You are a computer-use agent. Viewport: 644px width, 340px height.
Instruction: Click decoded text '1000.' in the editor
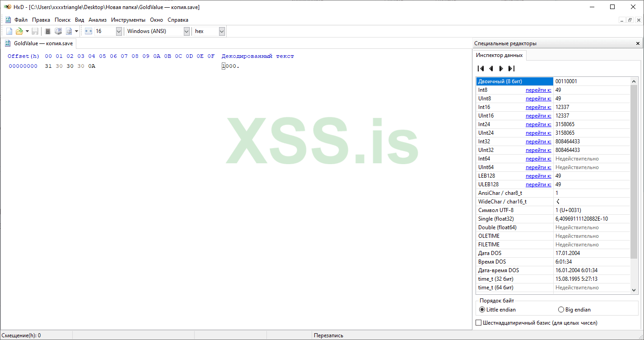click(230, 66)
